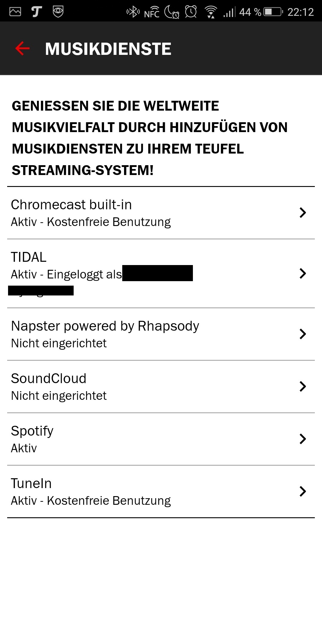The width and height of the screenshot is (322, 644).
Task: Tap the red back arrow
Action: coord(22,49)
